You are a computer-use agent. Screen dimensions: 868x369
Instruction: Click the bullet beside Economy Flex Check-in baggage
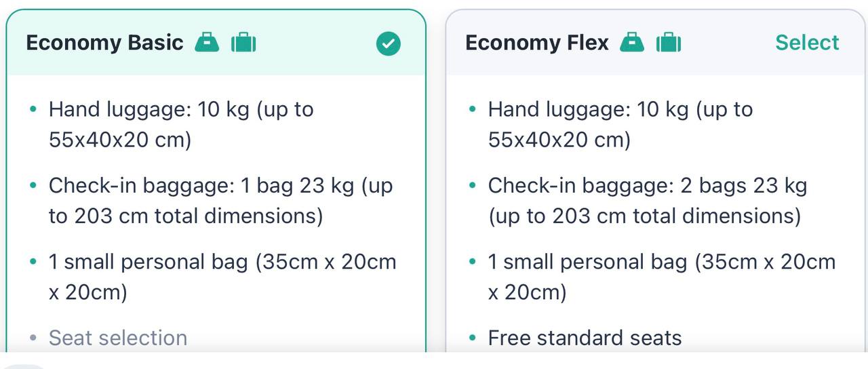473,185
